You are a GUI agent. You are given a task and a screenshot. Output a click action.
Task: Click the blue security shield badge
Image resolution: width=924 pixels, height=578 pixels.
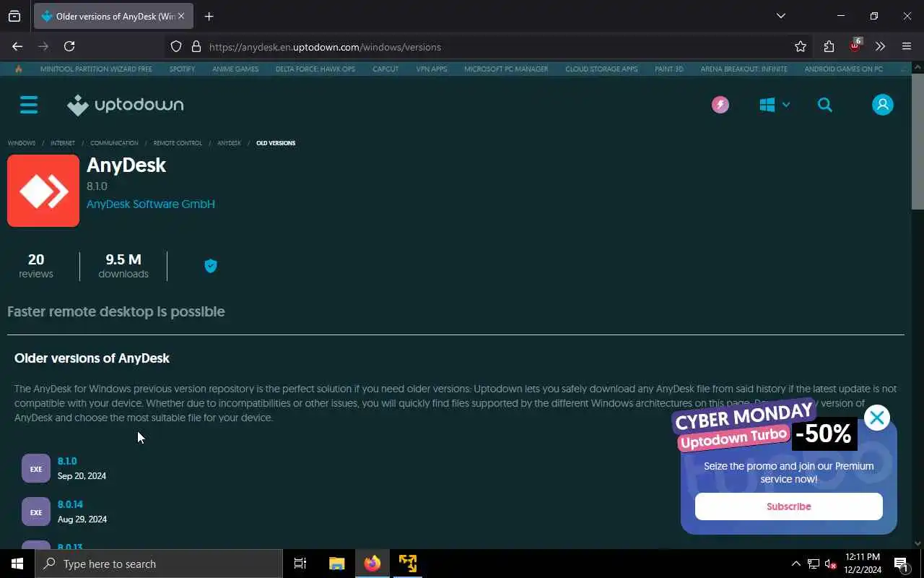click(x=211, y=266)
